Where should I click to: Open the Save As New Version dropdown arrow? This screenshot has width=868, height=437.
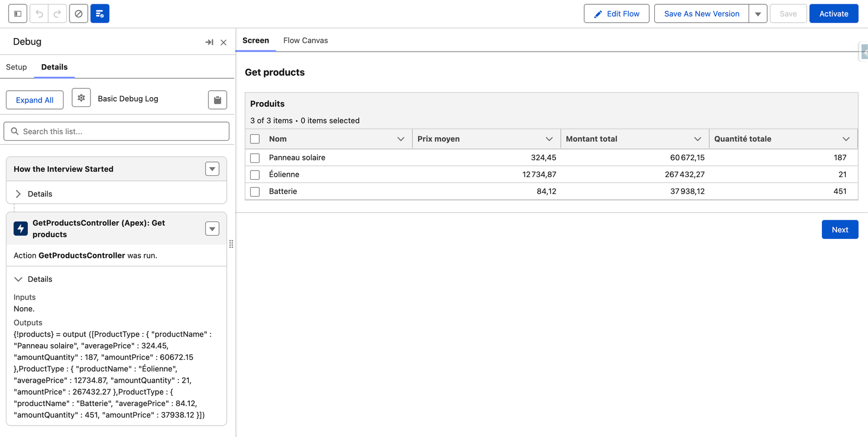tap(758, 14)
